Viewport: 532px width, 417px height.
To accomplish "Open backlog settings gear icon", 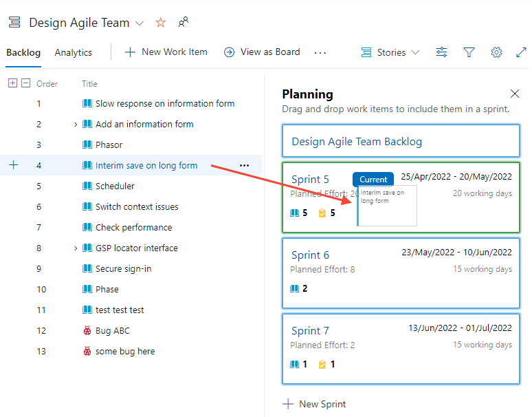I will point(496,52).
